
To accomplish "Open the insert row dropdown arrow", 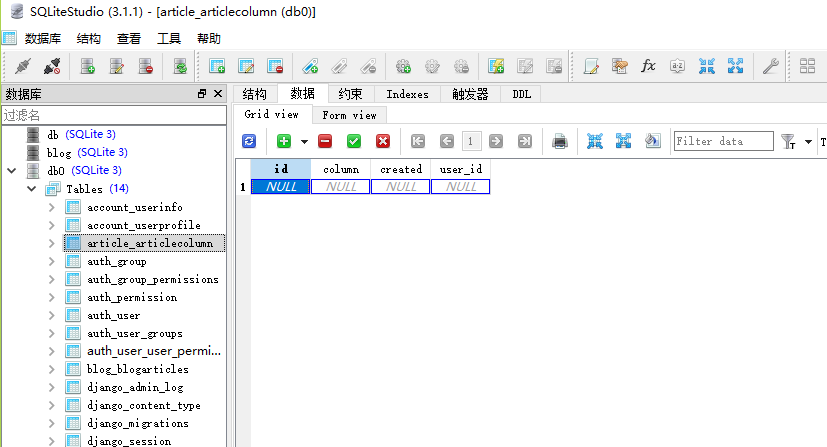I will click(x=304, y=142).
